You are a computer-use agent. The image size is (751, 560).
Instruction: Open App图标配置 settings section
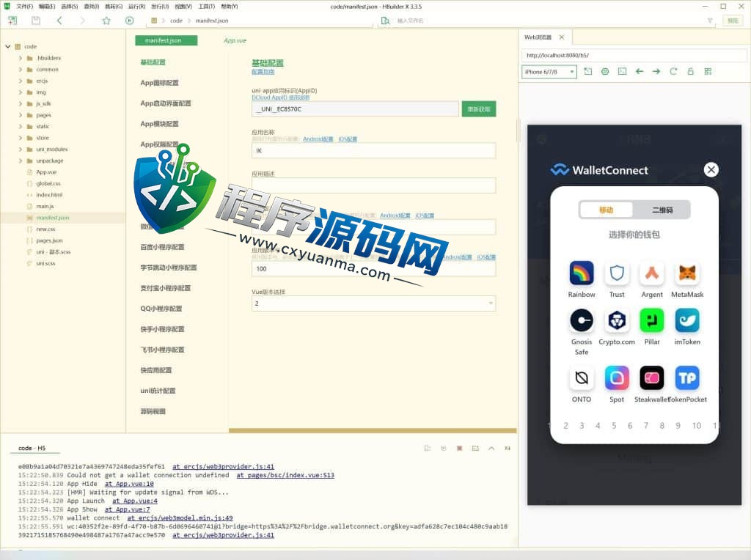pos(159,83)
